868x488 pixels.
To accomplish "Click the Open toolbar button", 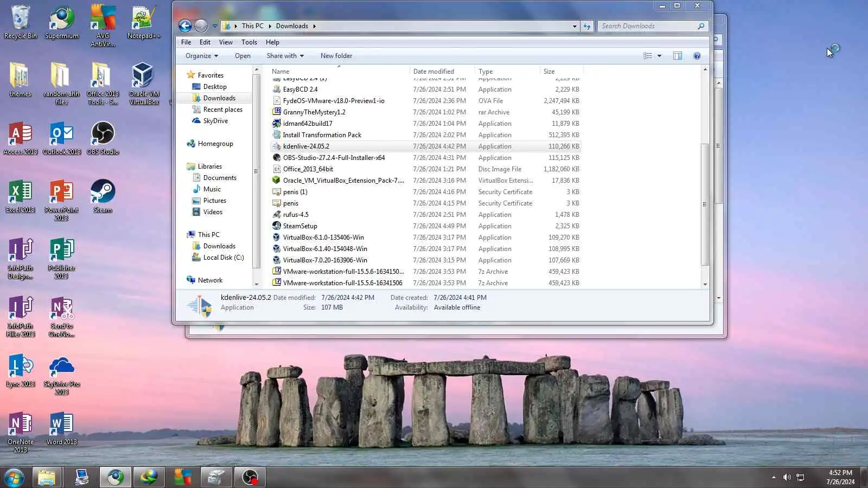I will [242, 56].
